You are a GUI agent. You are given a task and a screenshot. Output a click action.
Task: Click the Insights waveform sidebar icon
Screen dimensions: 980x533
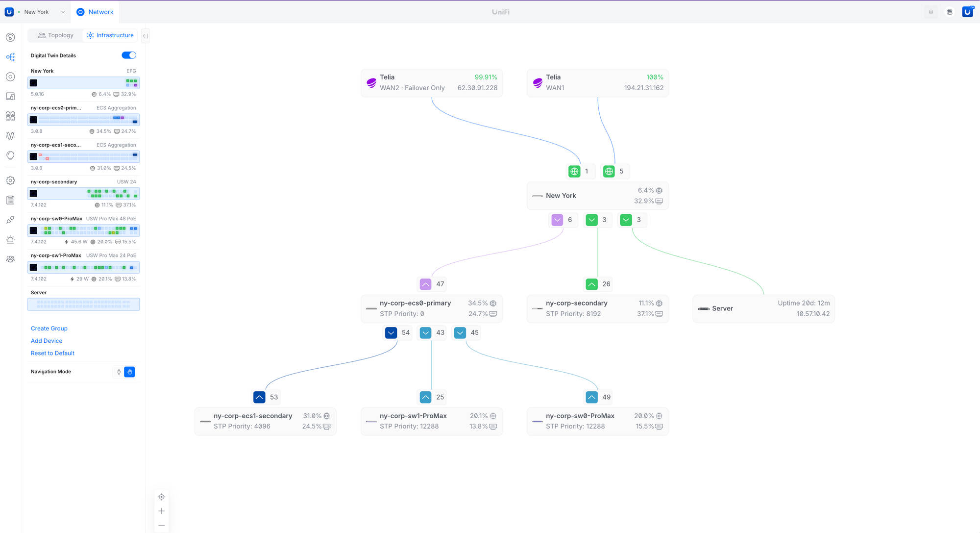pyautogui.click(x=10, y=136)
